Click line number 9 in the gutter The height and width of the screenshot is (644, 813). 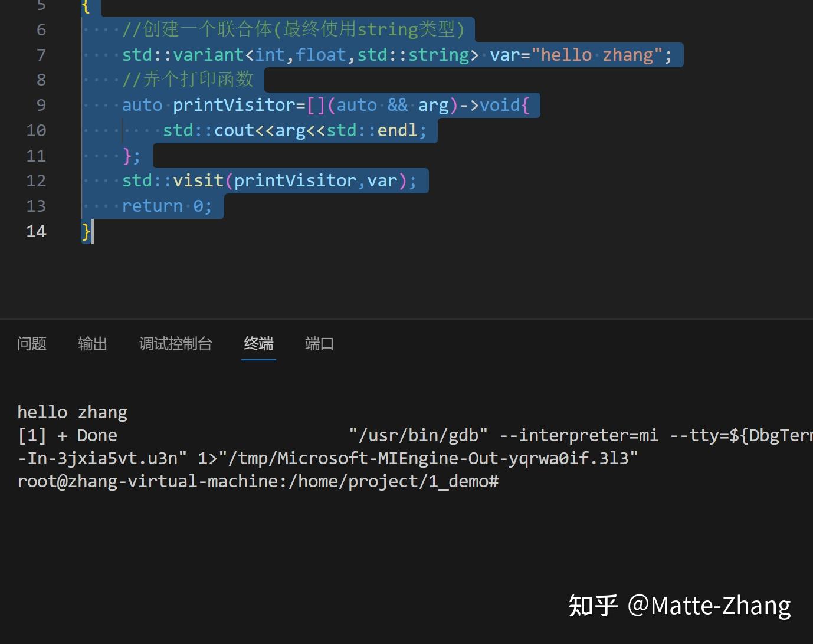coord(40,104)
